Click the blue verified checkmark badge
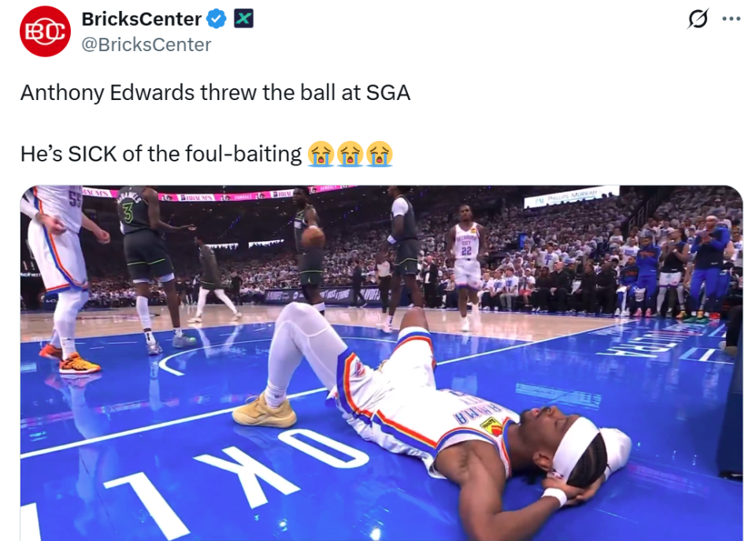756x541 pixels. [217, 19]
